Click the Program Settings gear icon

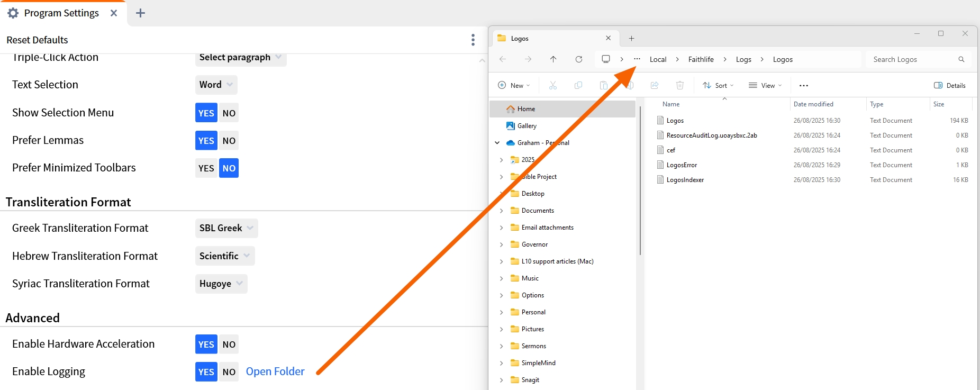(x=13, y=13)
